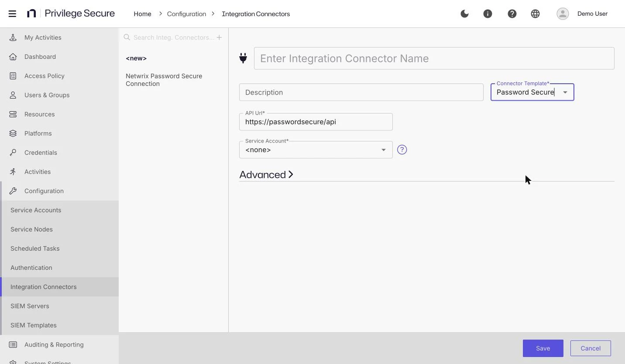Go to Home breadcrumb link
Image resolution: width=625 pixels, height=364 pixels.
[142, 14]
